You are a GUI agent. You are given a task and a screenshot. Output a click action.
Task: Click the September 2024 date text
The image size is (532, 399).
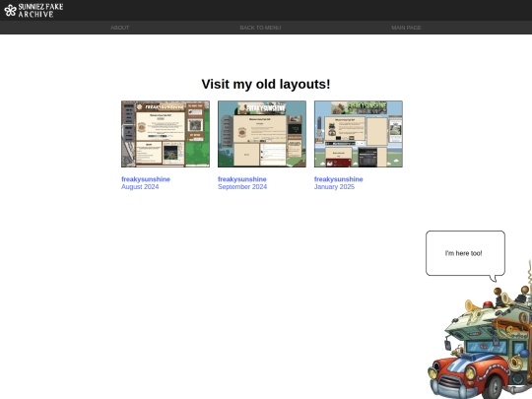(x=242, y=187)
